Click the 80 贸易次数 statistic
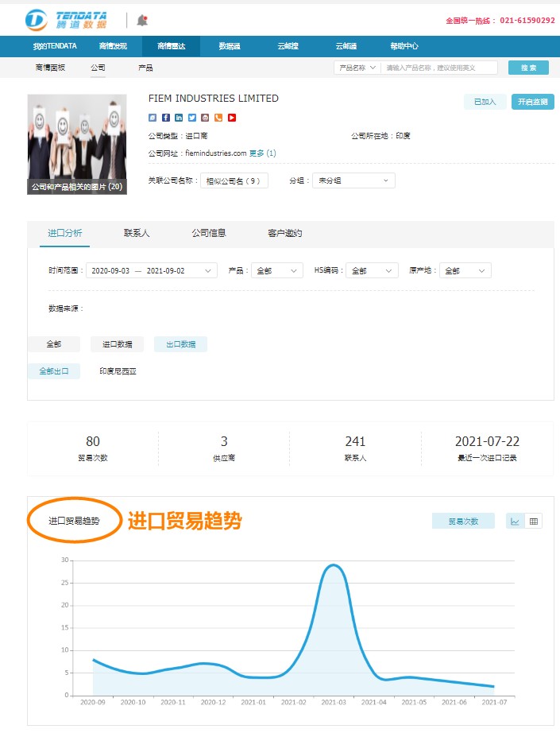Viewport: 560px width, 733px height. (x=93, y=448)
